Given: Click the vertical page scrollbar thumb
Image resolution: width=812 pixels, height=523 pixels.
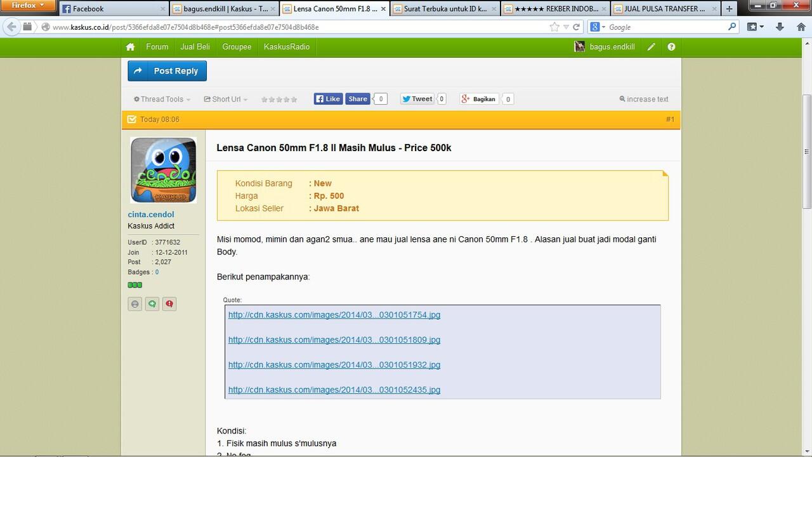Looking at the screenshot, I should [807, 151].
